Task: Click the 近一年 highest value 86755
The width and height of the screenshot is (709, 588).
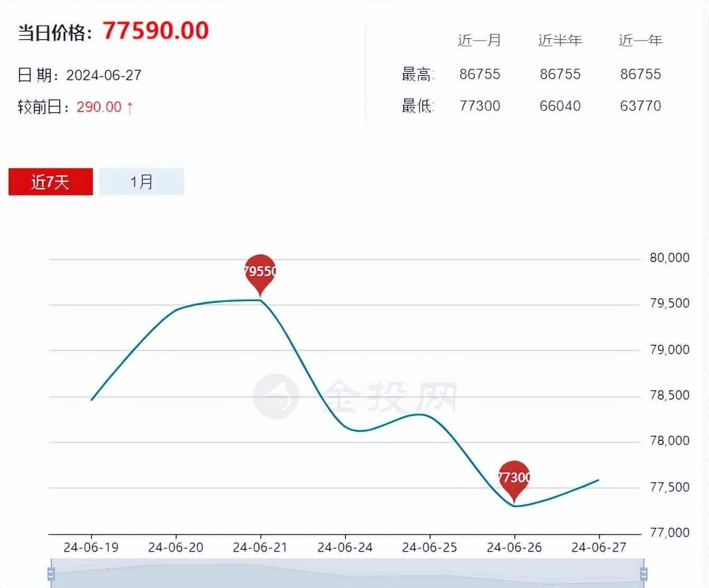Action: pyautogui.click(x=641, y=74)
